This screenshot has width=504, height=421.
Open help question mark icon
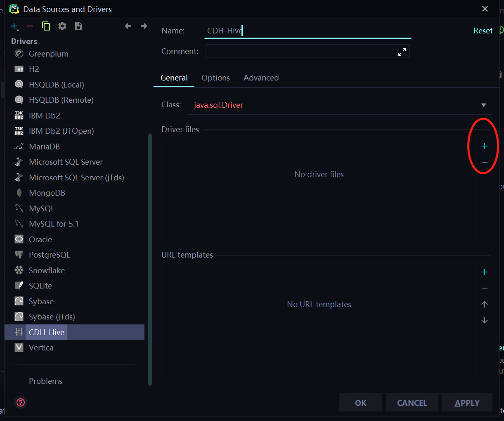21,402
